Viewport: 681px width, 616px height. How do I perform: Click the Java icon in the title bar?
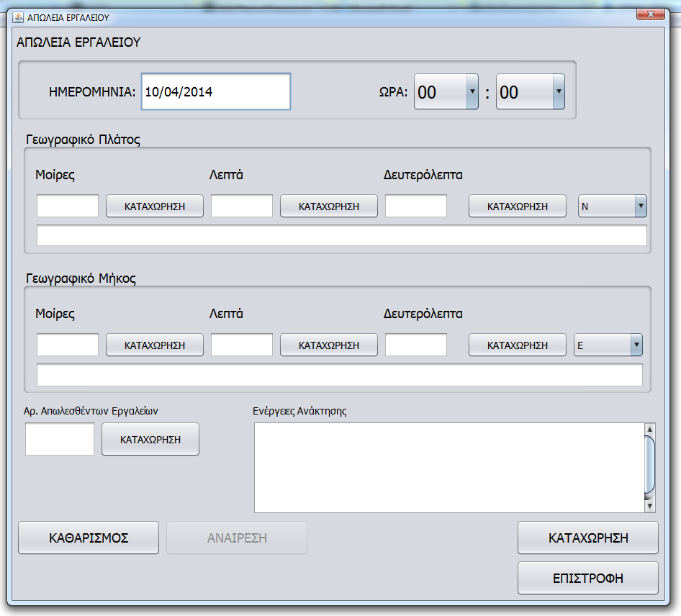click(x=18, y=17)
